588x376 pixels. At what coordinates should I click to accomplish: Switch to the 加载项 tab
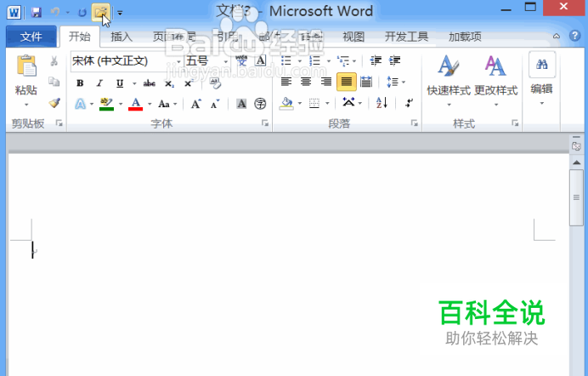click(x=465, y=37)
